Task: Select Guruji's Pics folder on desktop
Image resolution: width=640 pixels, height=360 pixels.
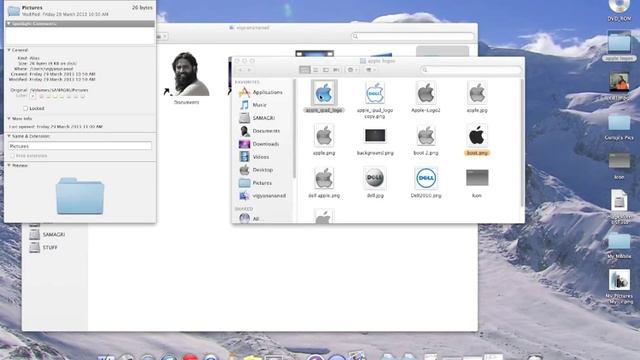Action: tap(619, 127)
